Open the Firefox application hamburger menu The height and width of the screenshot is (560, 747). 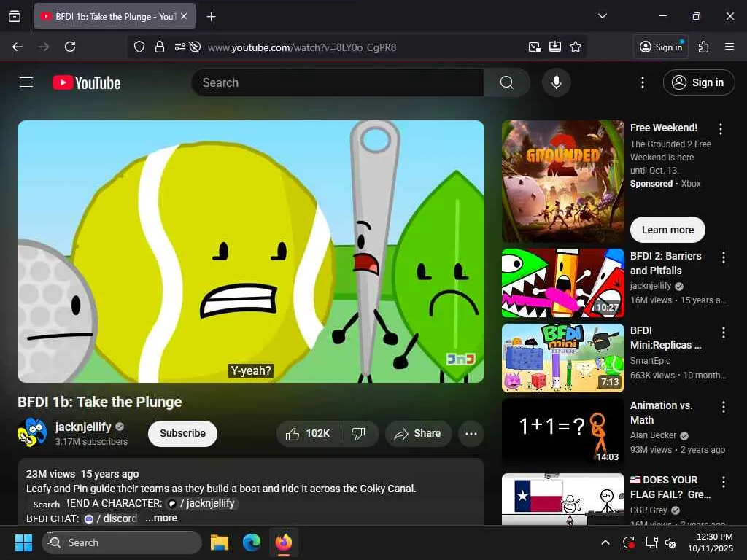tap(729, 47)
